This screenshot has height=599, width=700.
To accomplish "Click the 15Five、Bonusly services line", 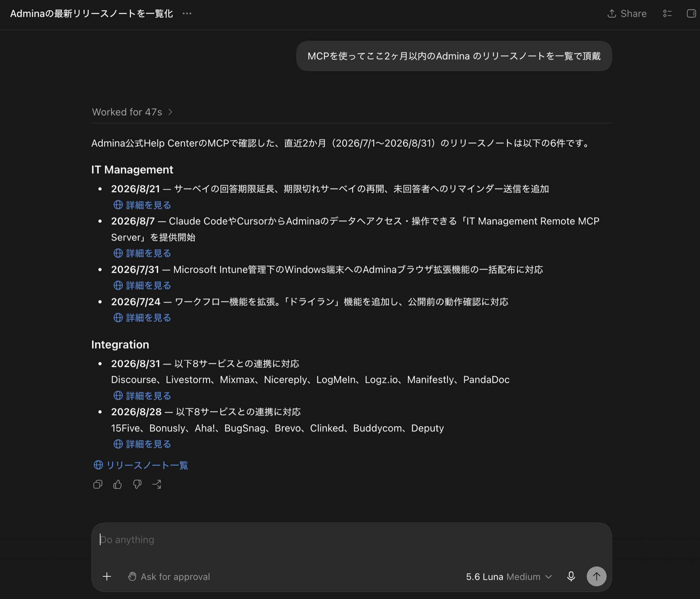I will click(x=277, y=428).
